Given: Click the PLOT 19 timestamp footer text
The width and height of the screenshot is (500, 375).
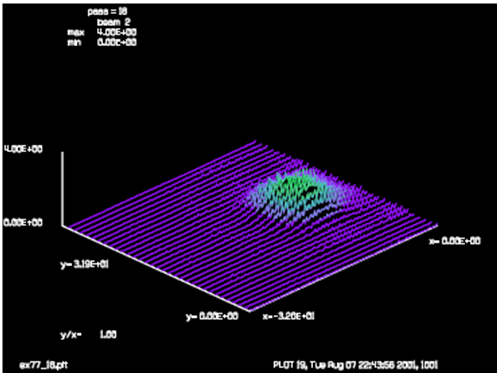Looking at the screenshot, I should coord(355,365).
